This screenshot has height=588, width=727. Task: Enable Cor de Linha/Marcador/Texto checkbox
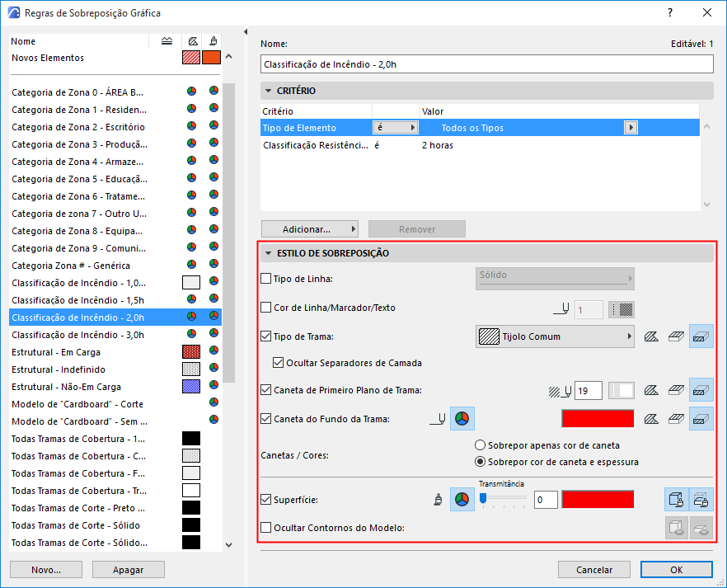265,308
